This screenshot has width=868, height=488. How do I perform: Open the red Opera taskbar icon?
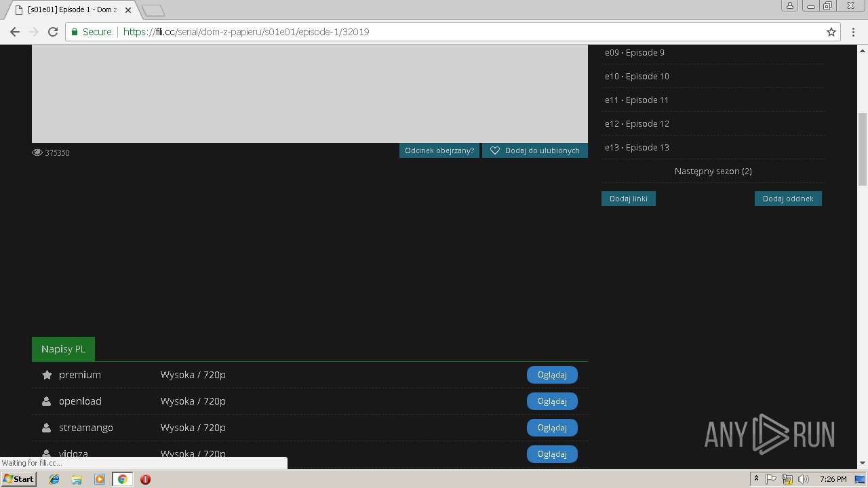pos(145,479)
